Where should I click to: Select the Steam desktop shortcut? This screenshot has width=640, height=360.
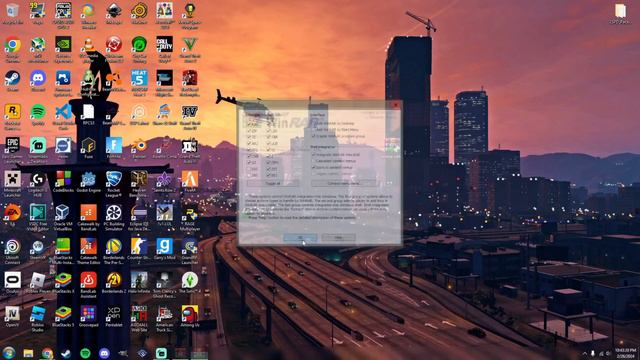click(12, 81)
